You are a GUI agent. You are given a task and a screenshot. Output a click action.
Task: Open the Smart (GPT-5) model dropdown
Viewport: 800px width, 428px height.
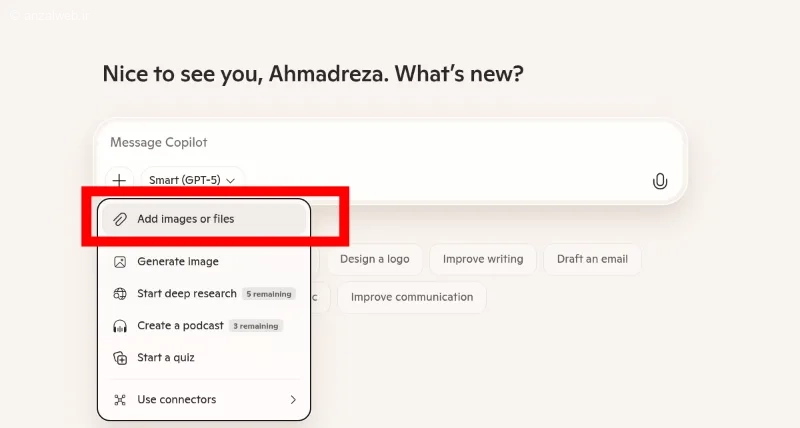click(x=192, y=180)
